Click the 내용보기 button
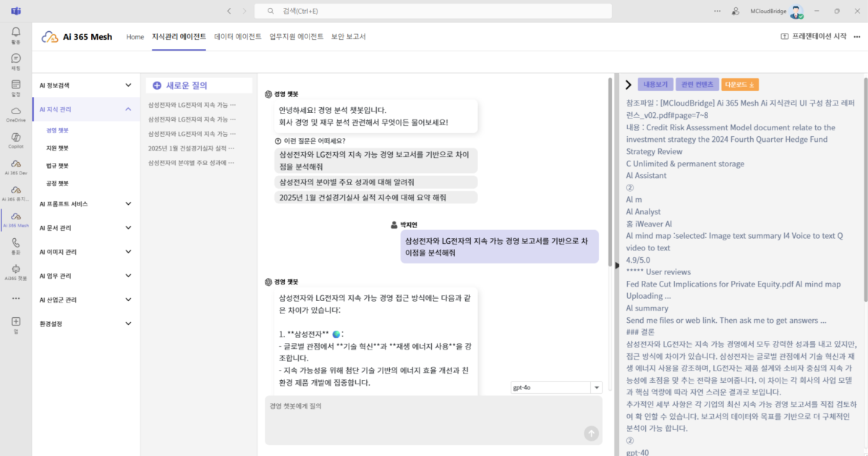The image size is (868, 456). [x=656, y=85]
